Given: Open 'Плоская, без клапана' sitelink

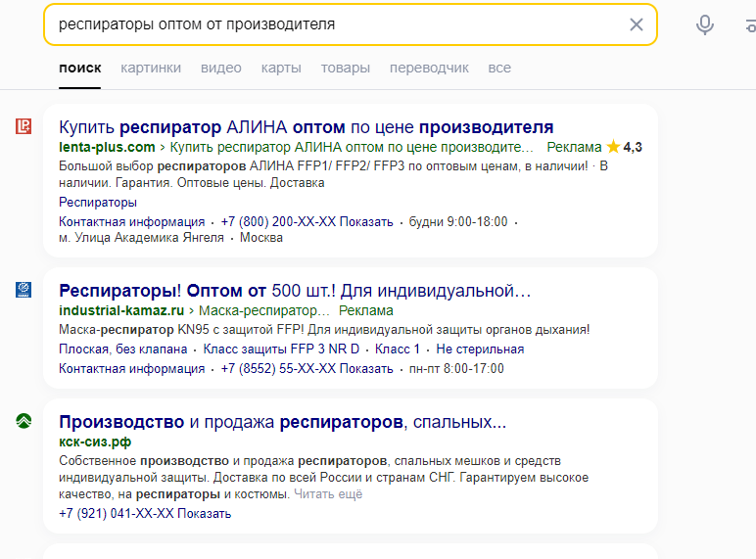Looking at the screenshot, I should click(x=123, y=349).
